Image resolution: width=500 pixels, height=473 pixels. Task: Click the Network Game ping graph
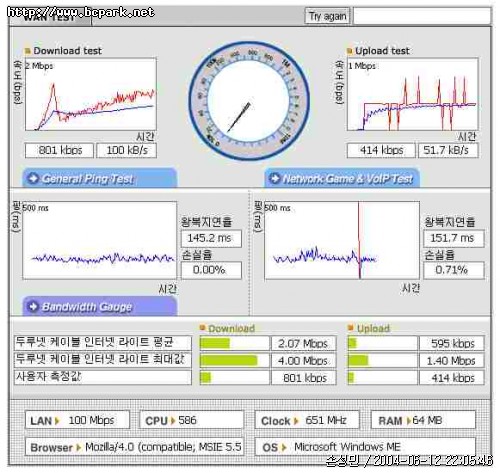pos(342,240)
